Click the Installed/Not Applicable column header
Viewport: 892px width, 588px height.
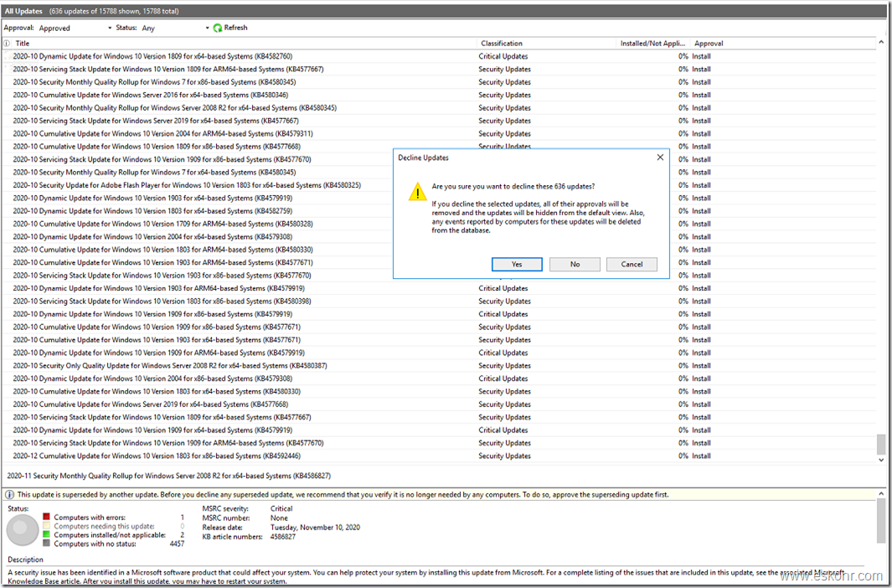tap(652, 44)
